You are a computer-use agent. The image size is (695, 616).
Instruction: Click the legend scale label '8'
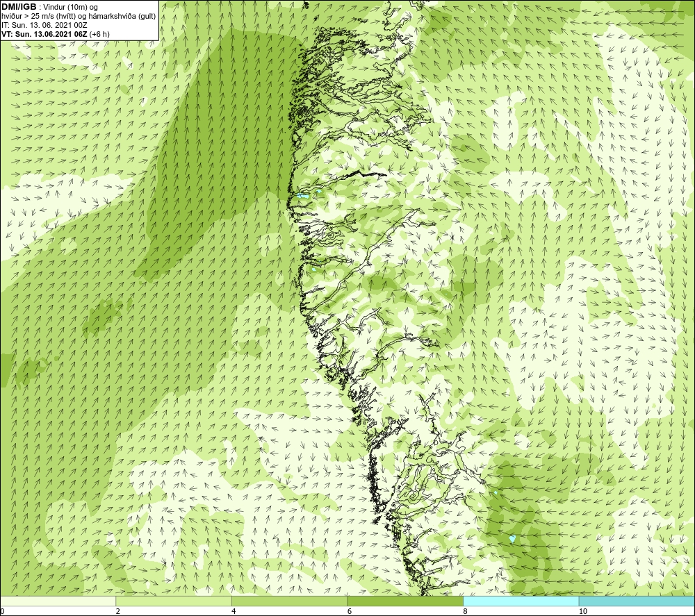(465, 611)
